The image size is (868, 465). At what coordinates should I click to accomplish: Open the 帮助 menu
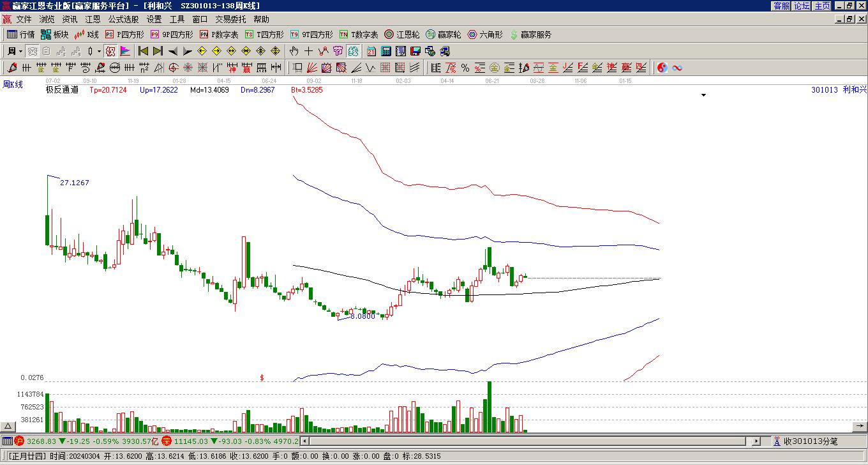261,19
